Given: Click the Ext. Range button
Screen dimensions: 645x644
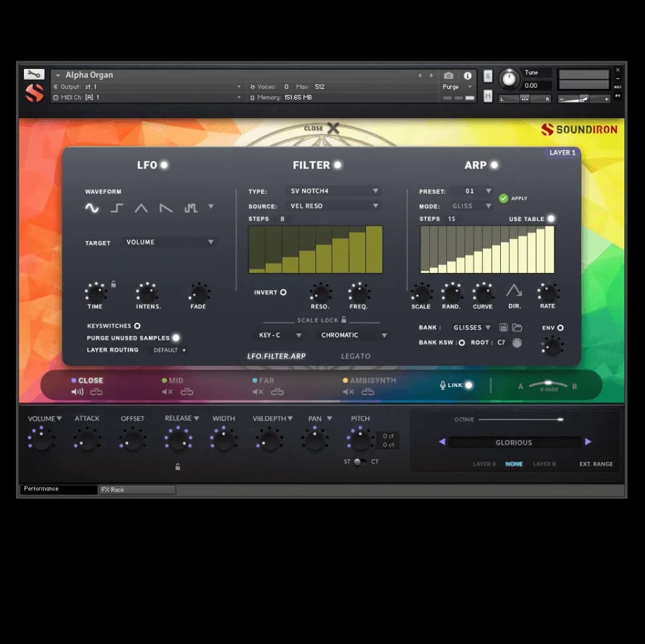Looking at the screenshot, I should click(595, 464).
